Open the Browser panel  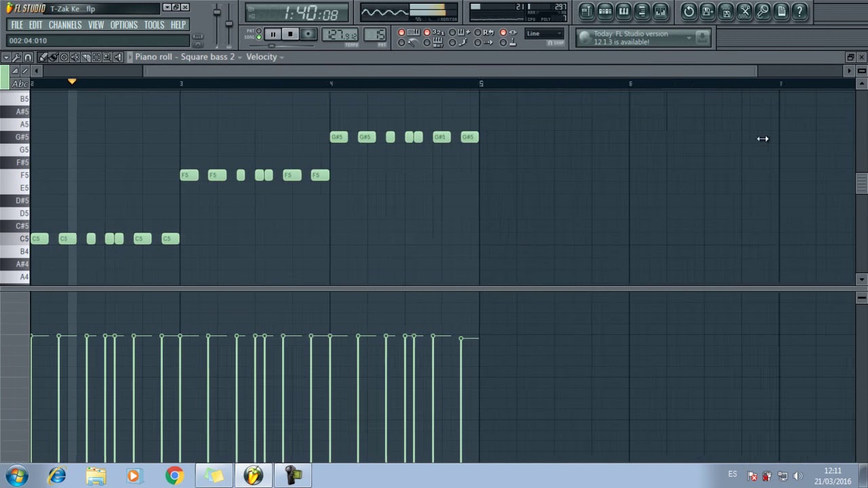click(642, 11)
